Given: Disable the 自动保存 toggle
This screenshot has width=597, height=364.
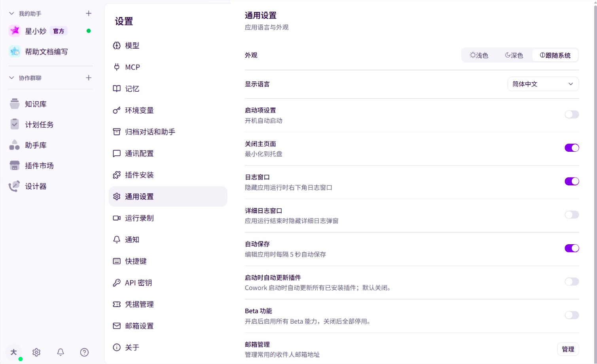Looking at the screenshot, I should coord(572,248).
